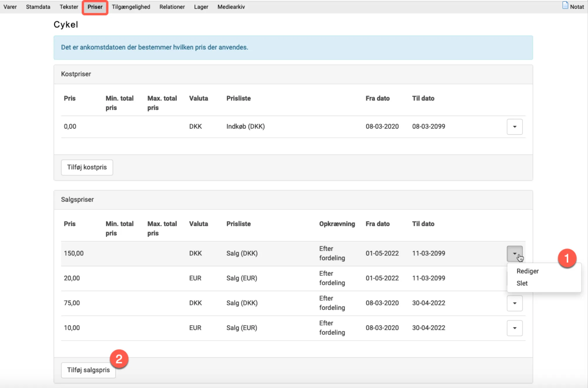Switch to the Stamdata tab
The image size is (588, 388).
pyautogui.click(x=38, y=7)
